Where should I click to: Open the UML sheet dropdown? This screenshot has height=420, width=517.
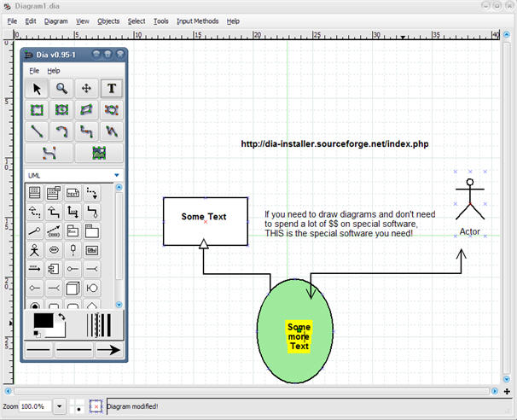74,175
